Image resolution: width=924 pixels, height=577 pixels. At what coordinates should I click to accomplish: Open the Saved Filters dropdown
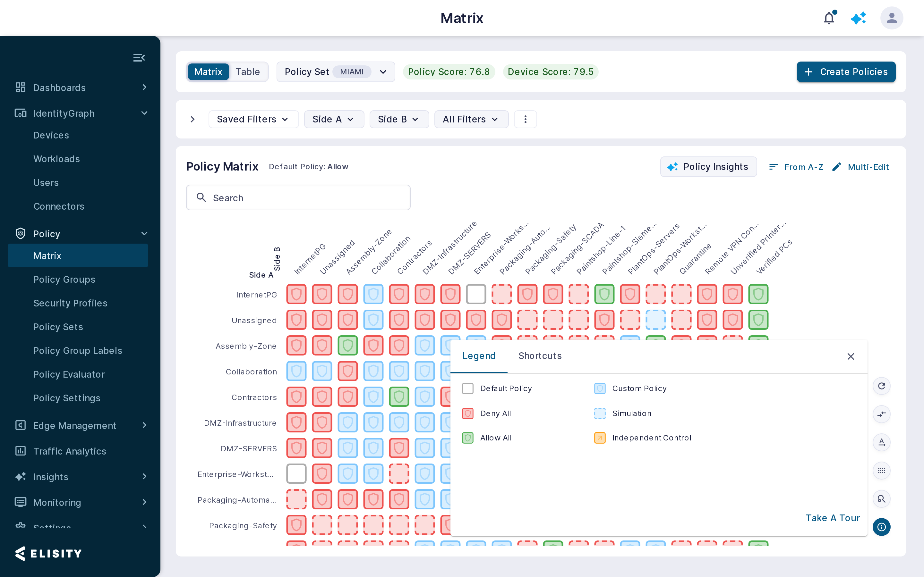[x=253, y=120]
